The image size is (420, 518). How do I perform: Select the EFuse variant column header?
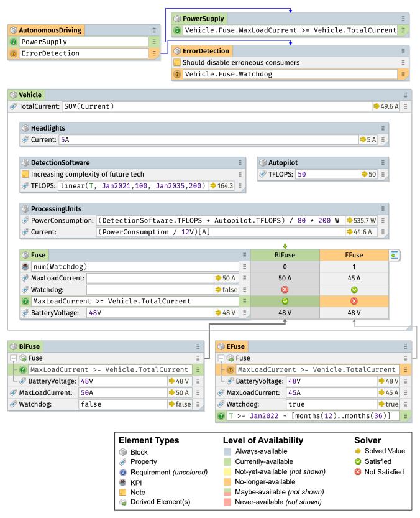pyautogui.click(x=354, y=255)
